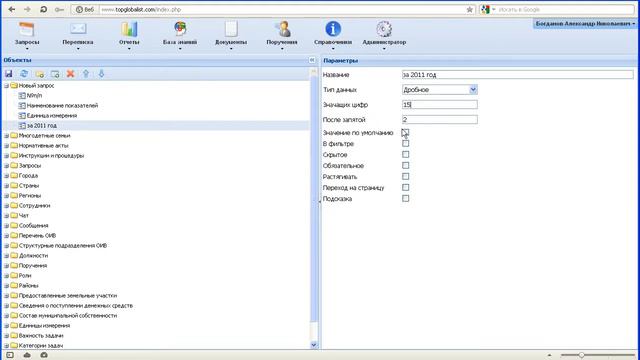Image resolution: width=640 pixels, height=360 pixels.
Task: Expand the Инструкции и процедуры node
Action: [x=6, y=156]
